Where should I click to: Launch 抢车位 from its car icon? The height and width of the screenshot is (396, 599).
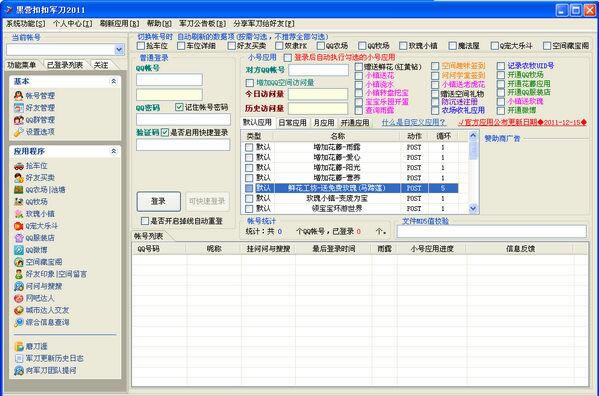pos(18,166)
